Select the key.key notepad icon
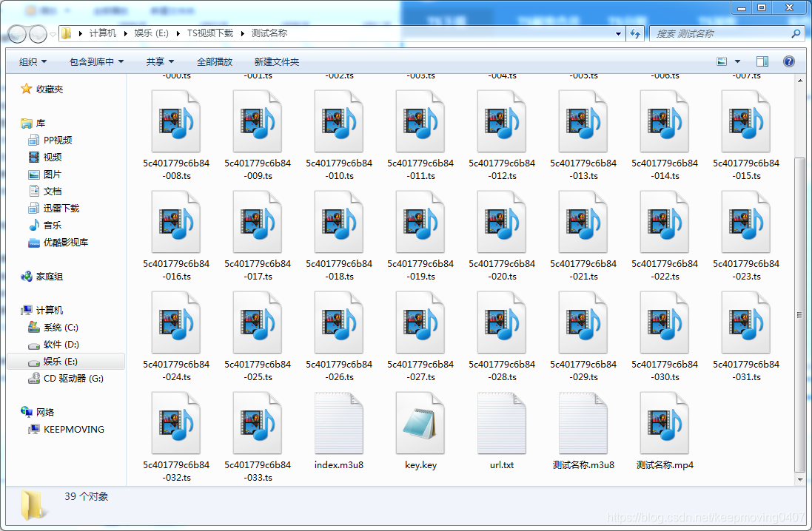This screenshot has height=531, width=812. (x=420, y=423)
